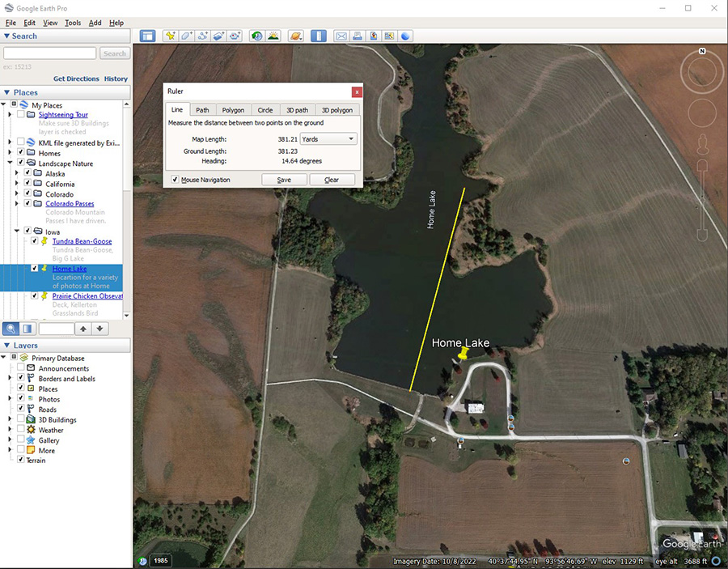The image size is (728, 569).
Task: View the location in Google Maps
Action: tap(389, 36)
